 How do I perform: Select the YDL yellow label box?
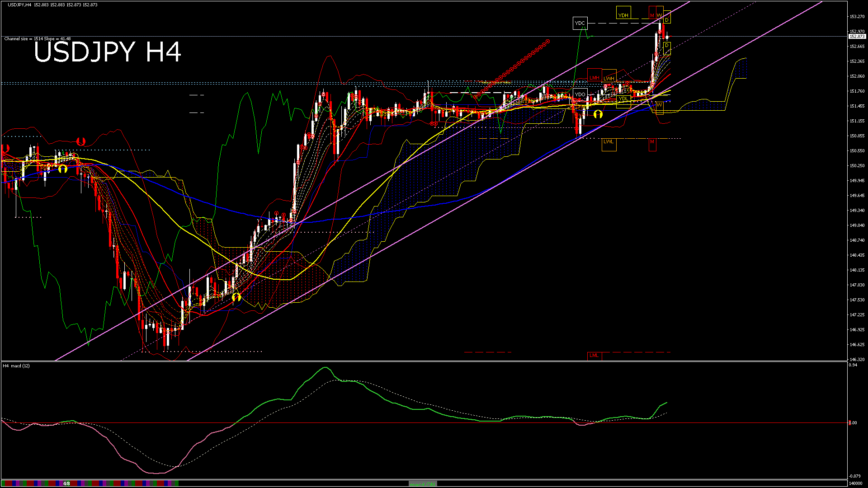pos(623,99)
